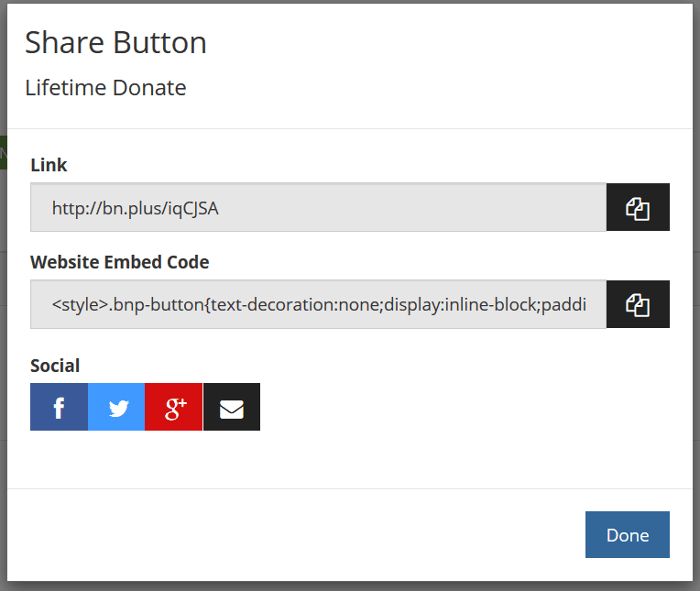Copy the website embed code
Viewport: 700px width, 591px height.
pyautogui.click(x=638, y=304)
